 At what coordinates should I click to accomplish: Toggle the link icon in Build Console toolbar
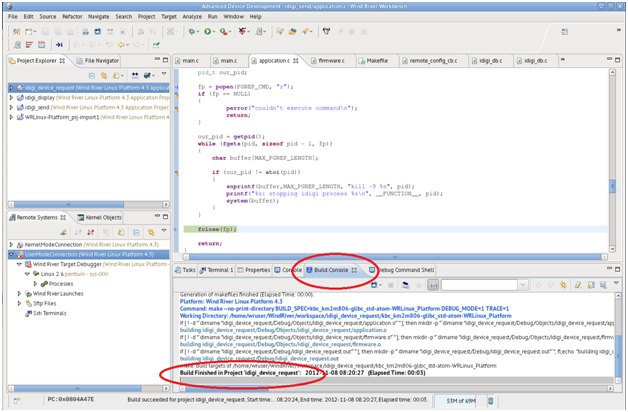click(x=564, y=285)
